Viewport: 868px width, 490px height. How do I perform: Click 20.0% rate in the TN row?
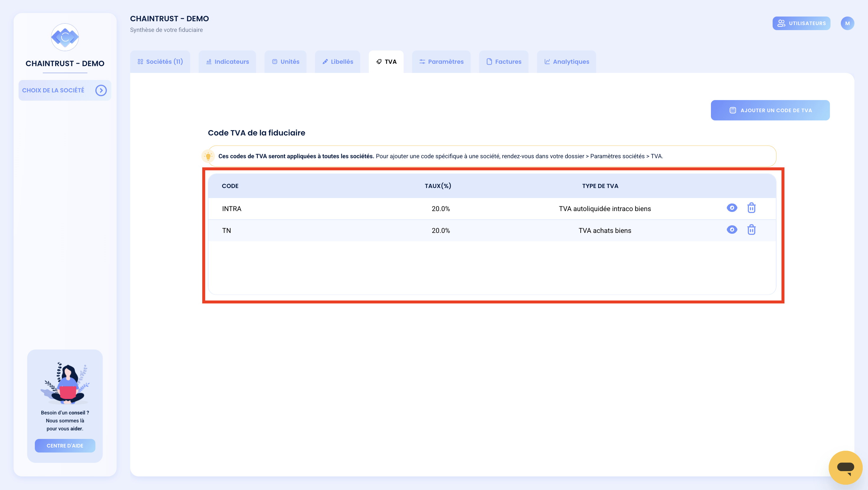click(441, 231)
